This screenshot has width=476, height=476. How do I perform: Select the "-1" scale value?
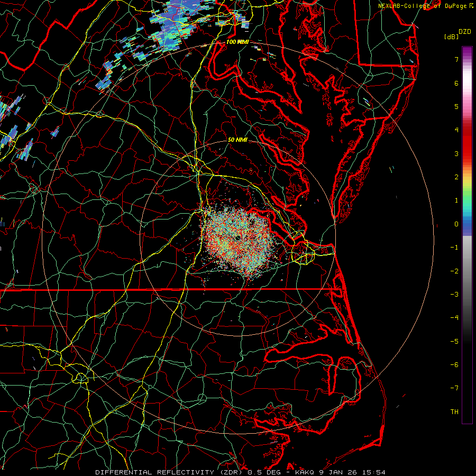pos(454,248)
